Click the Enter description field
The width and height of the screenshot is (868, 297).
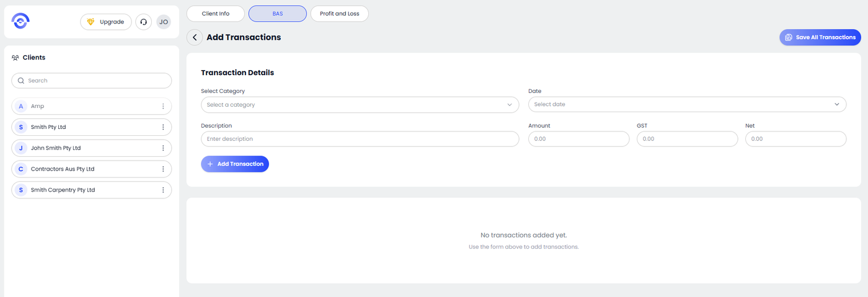pos(360,139)
